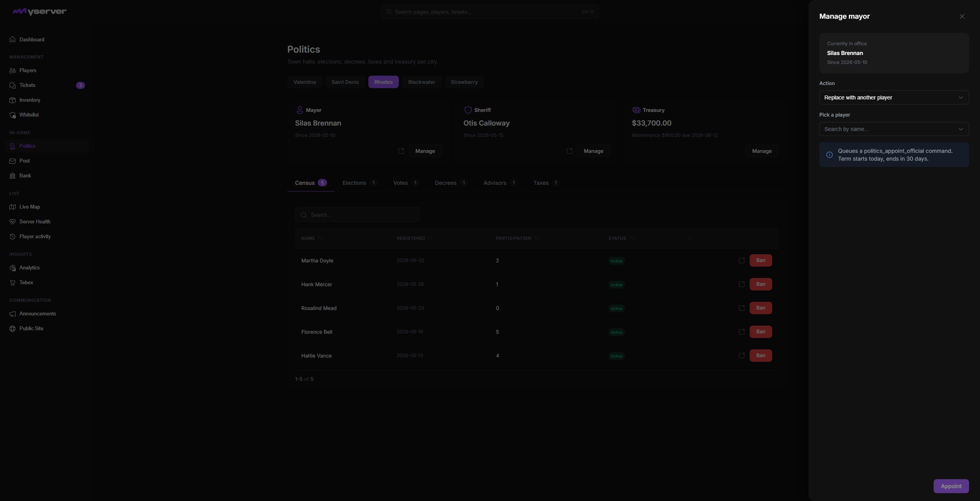Image resolution: width=980 pixels, height=501 pixels.
Task: Focus the census Search field
Action: pyautogui.click(x=357, y=215)
